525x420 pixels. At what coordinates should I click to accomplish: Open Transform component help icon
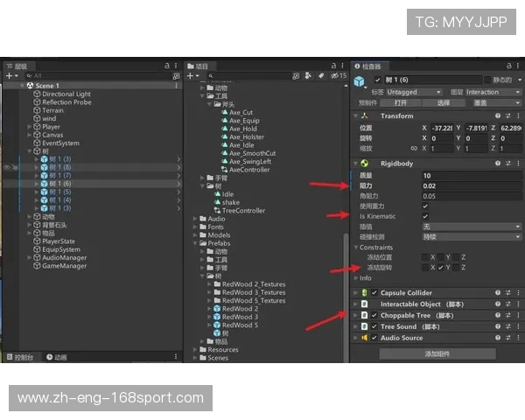pos(498,115)
